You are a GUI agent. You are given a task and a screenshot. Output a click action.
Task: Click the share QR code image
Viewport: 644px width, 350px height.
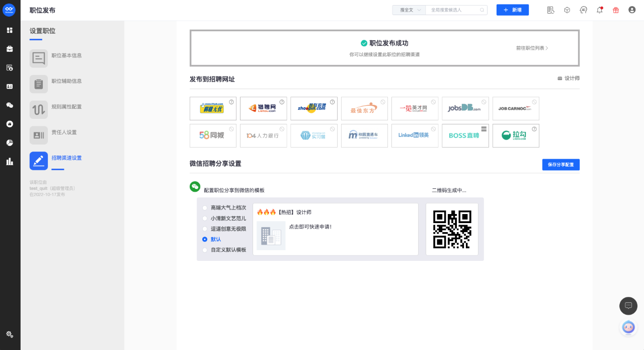pos(452,229)
